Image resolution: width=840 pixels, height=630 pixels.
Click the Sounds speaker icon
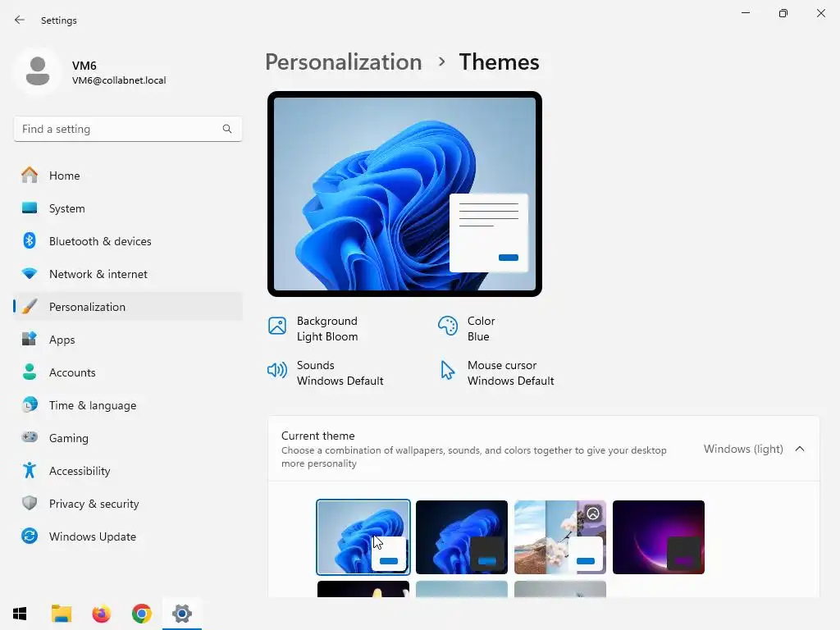tap(277, 370)
